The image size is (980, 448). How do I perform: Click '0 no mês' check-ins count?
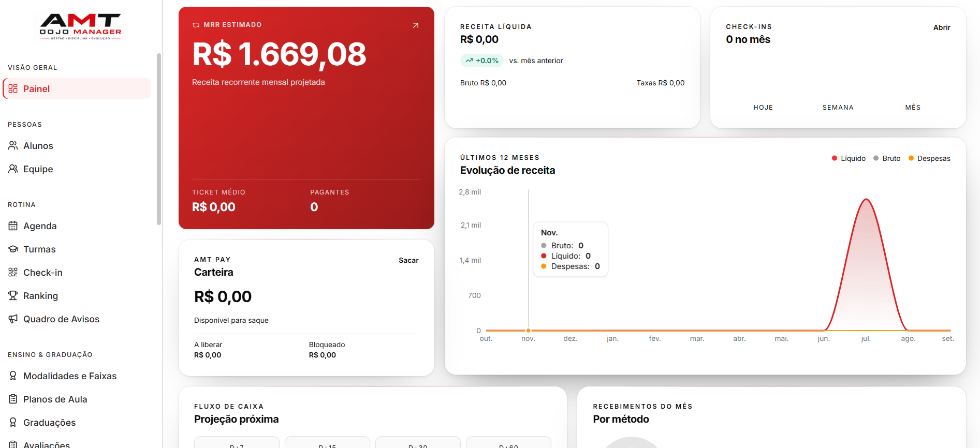click(x=748, y=40)
